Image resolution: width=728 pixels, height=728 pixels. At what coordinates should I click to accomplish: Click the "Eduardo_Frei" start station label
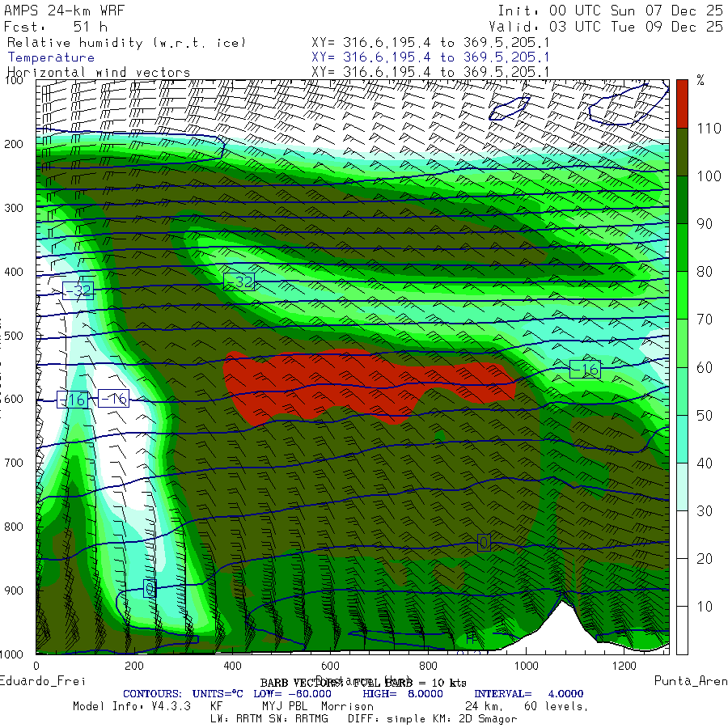tap(43, 681)
